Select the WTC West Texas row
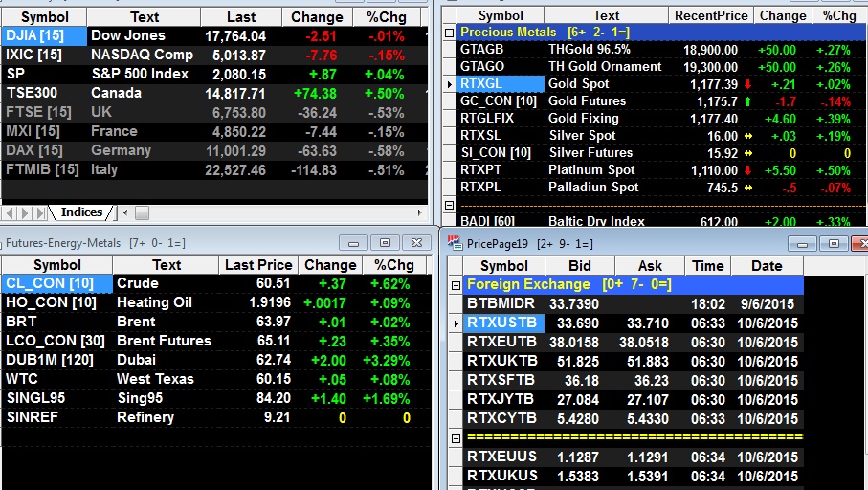Screen dimensions: 868x490 click(216, 379)
